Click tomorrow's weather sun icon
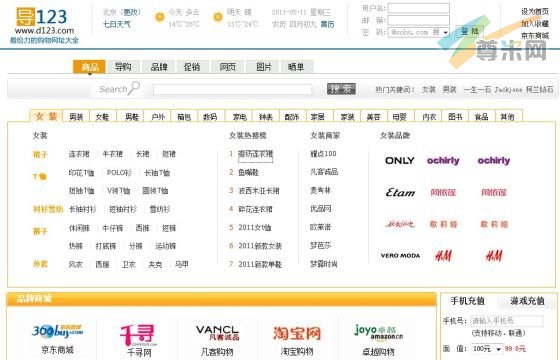 pos(218,17)
